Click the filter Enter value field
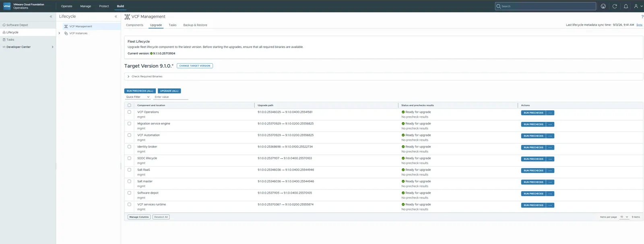This screenshot has height=244, width=644. pos(171,97)
